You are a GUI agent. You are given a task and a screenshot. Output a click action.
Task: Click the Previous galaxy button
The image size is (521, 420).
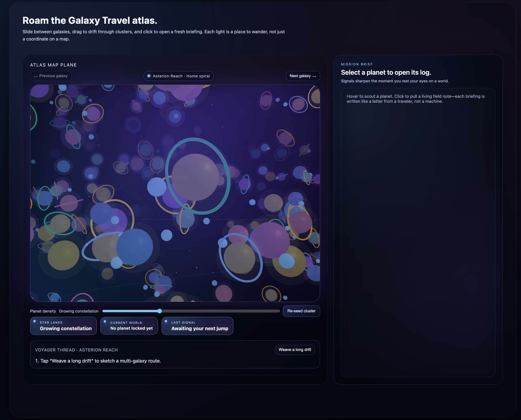coord(51,76)
